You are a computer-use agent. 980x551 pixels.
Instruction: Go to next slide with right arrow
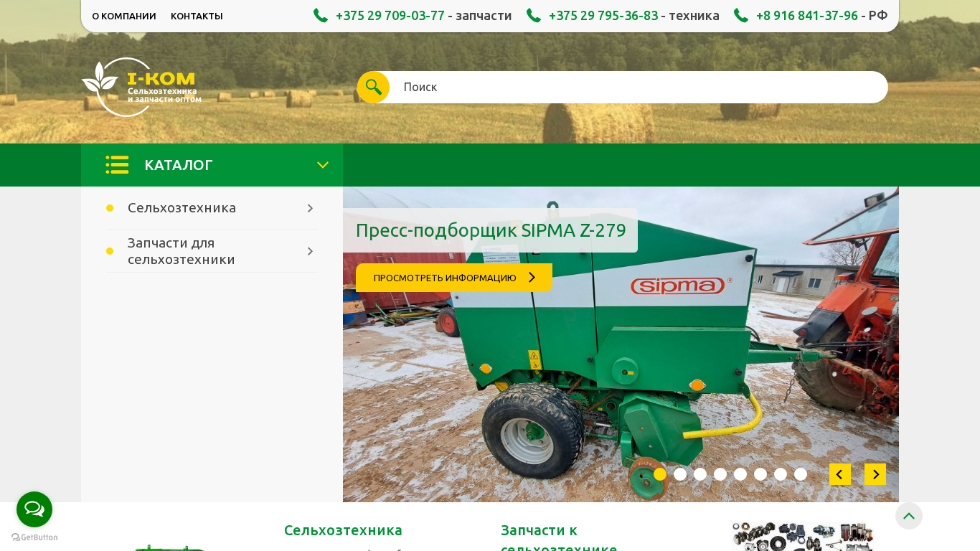(875, 474)
